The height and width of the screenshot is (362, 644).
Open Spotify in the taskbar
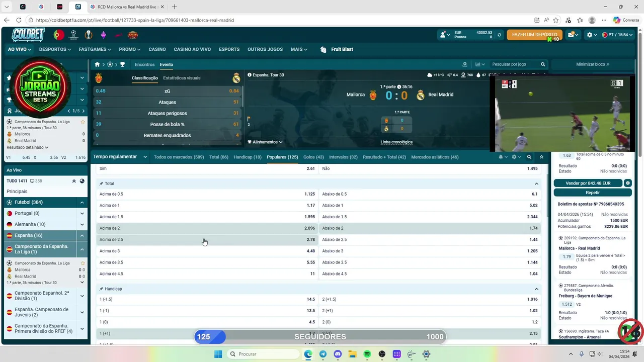pos(367,354)
